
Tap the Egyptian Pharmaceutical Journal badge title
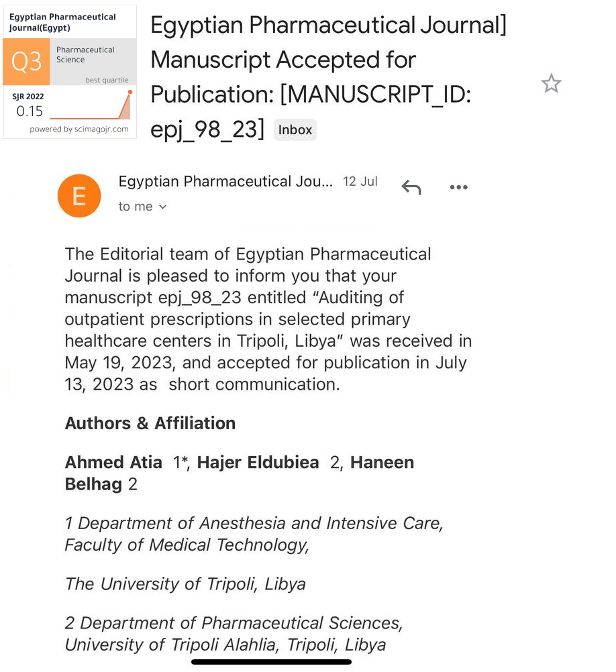click(x=62, y=22)
